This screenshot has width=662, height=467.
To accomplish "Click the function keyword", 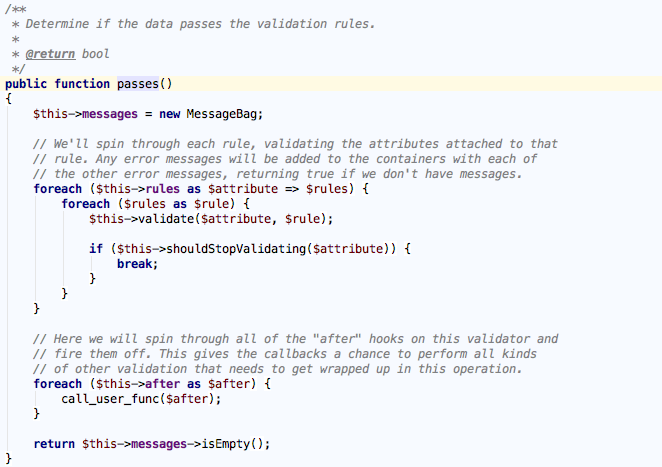I will pos(83,83).
